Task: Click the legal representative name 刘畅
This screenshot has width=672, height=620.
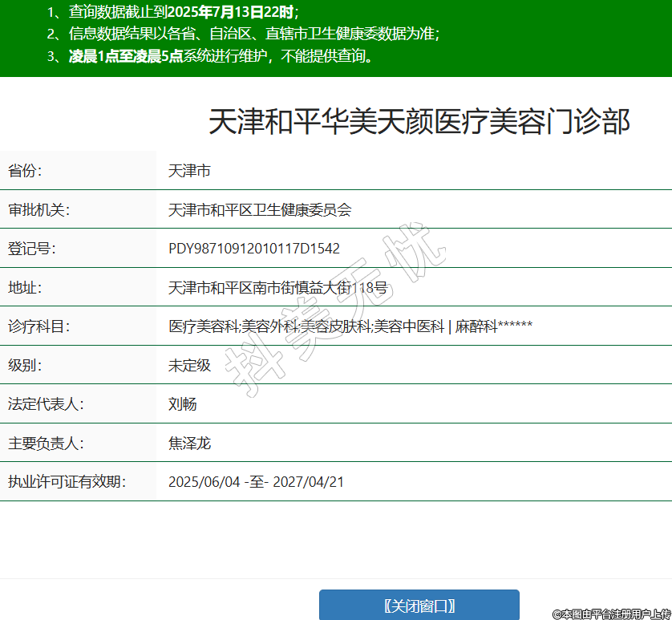Action: (183, 404)
